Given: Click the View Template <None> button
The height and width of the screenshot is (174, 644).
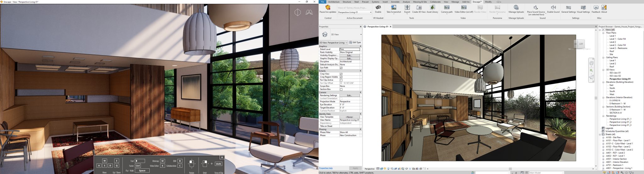Looking at the screenshot, I should (x=349, y=117).
